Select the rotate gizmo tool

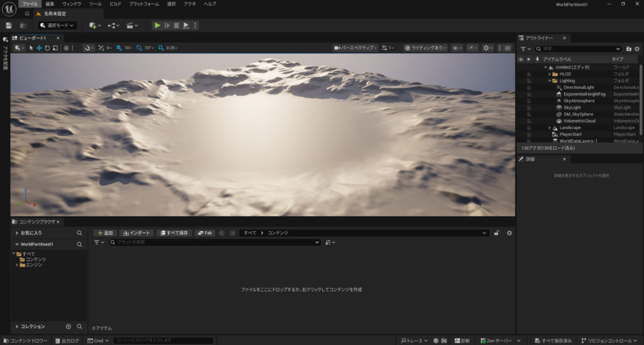tap(48, 48)
